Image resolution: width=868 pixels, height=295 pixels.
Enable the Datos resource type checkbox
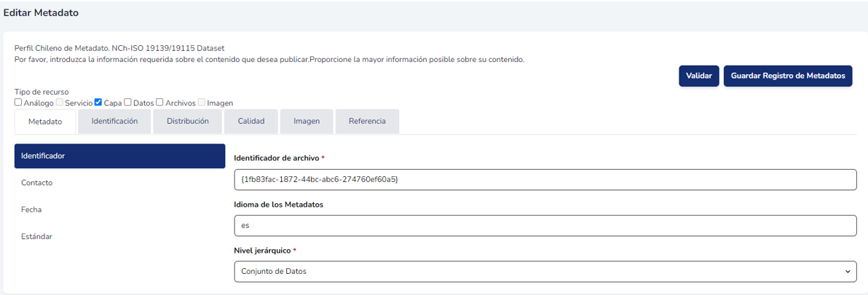pos(128,103)
